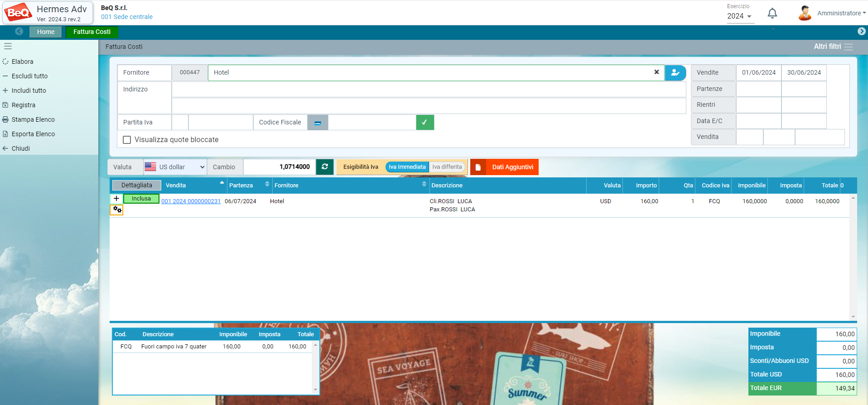
Task: Edit the Cambio value 1,0714000
Action: click(280, 167)
